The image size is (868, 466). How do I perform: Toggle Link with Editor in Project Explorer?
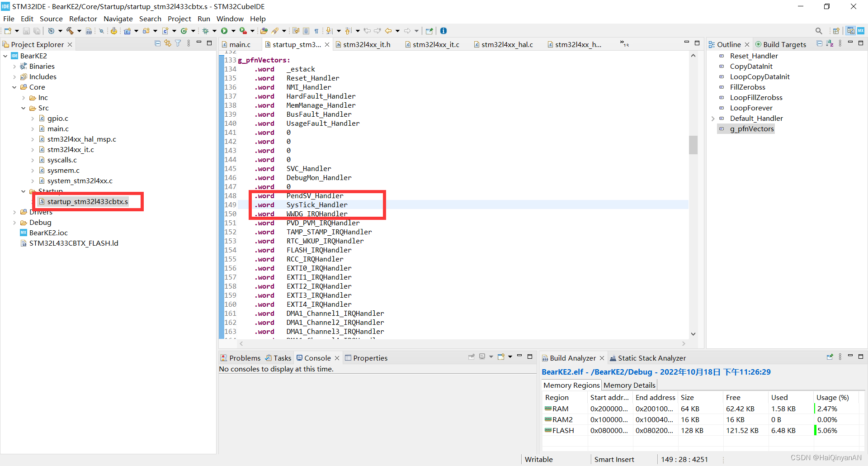[x=168, y=43]
